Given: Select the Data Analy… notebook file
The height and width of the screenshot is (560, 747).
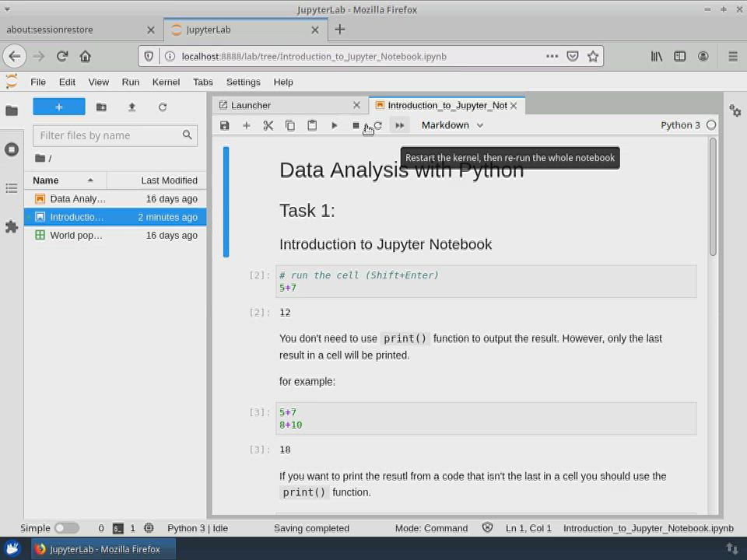Looking at the screenshot, I should 115,198.
